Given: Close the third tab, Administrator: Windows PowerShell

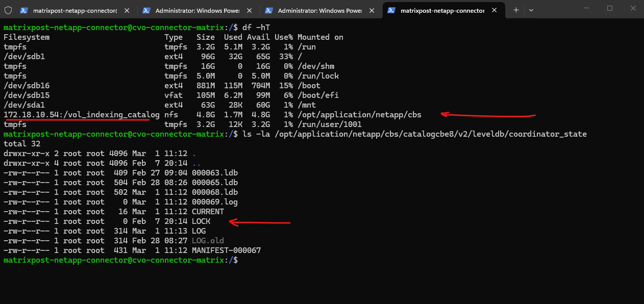Looking at the screenshot, I should tap(371, 10).
